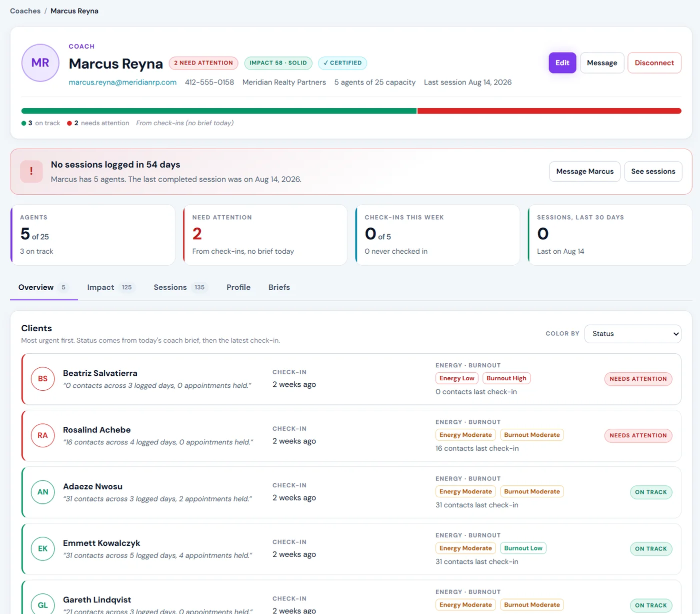Open Beatriz Salvatierra's BS avatar

42,379
